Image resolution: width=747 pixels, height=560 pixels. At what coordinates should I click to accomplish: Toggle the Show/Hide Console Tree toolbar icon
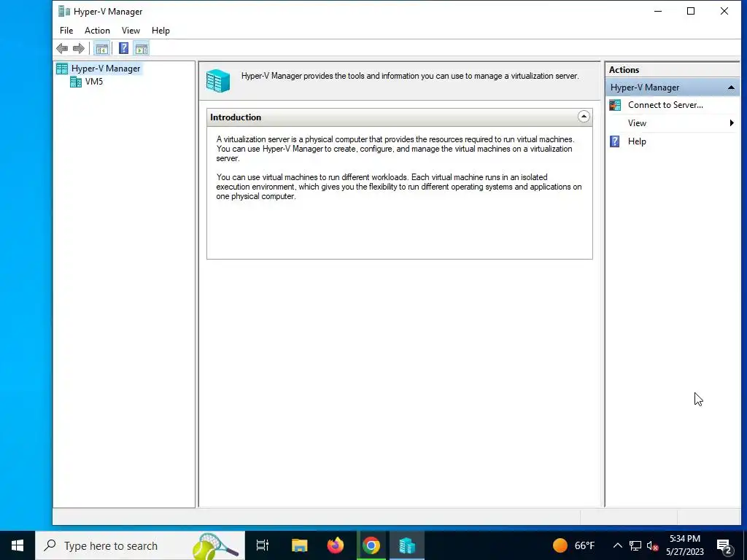[101, 48]
